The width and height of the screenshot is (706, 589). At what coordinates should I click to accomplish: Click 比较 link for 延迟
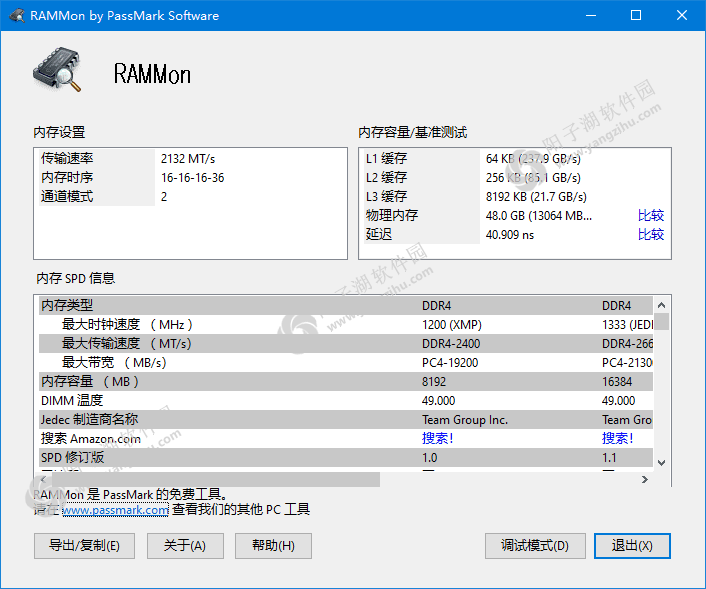[x=651, y=234]
